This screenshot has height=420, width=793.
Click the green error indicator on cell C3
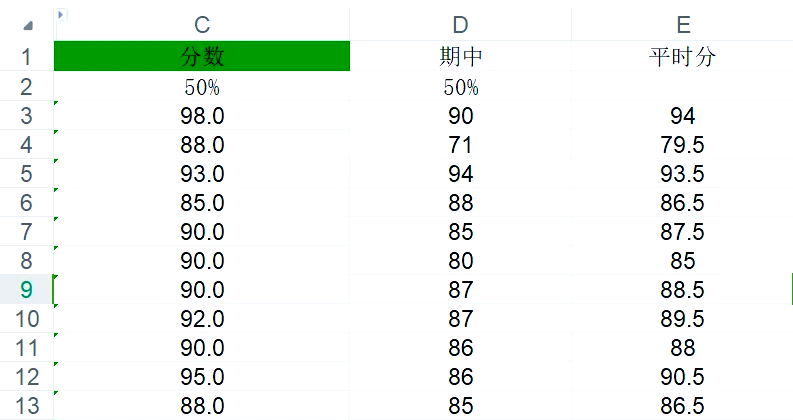56,103
